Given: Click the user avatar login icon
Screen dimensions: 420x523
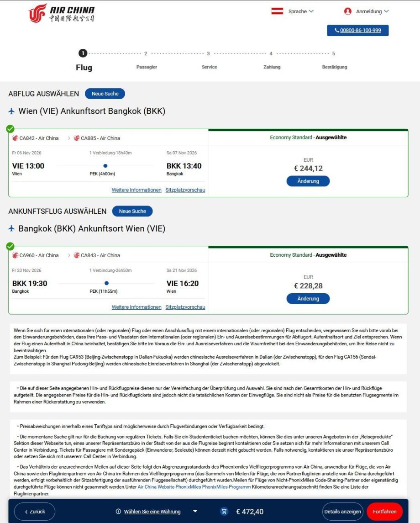Looking at the screenshot, I should pyautogui.click(x=348, y=11).
